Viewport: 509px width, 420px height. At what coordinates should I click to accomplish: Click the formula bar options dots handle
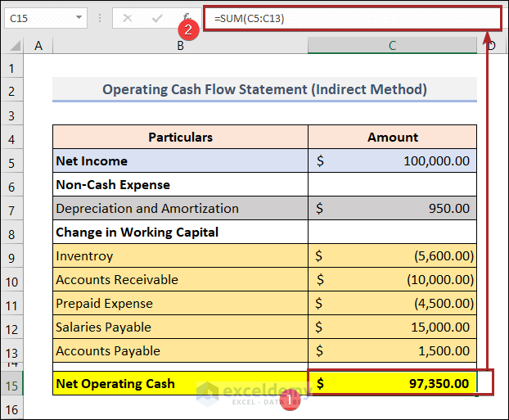[x=100, y=18]
